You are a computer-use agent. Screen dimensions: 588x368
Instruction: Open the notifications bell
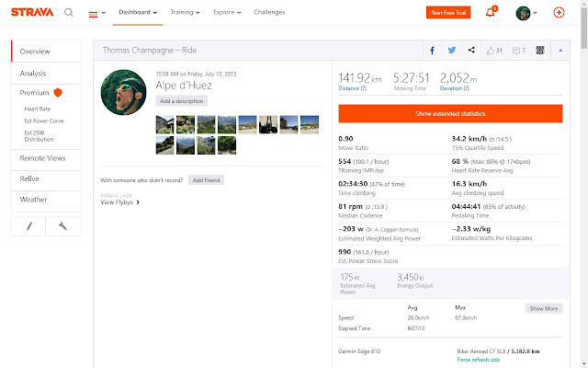coord(491,13)
